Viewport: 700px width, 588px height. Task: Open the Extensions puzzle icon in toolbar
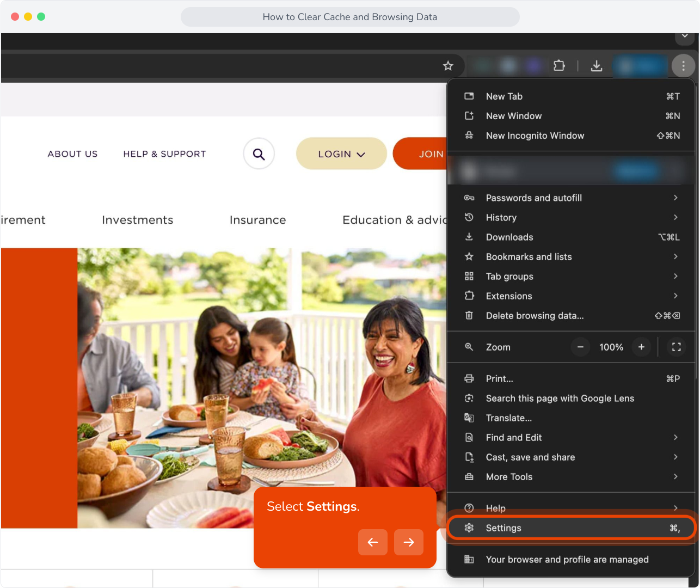coord(559,66)
